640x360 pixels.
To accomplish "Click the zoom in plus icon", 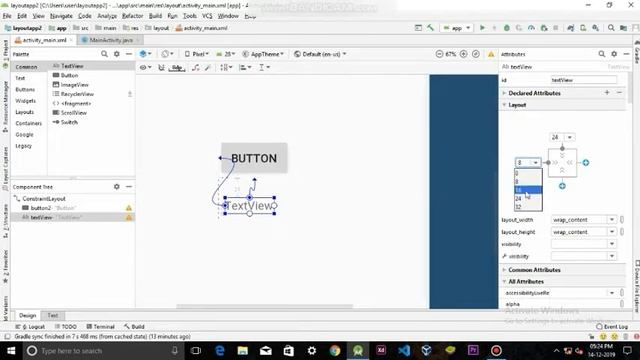I will (463, 54).
